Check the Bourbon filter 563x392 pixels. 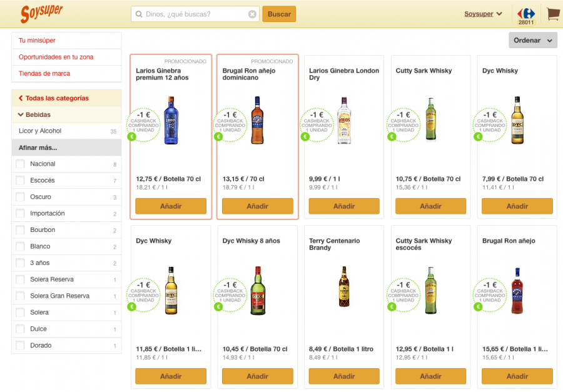point(20,230)
